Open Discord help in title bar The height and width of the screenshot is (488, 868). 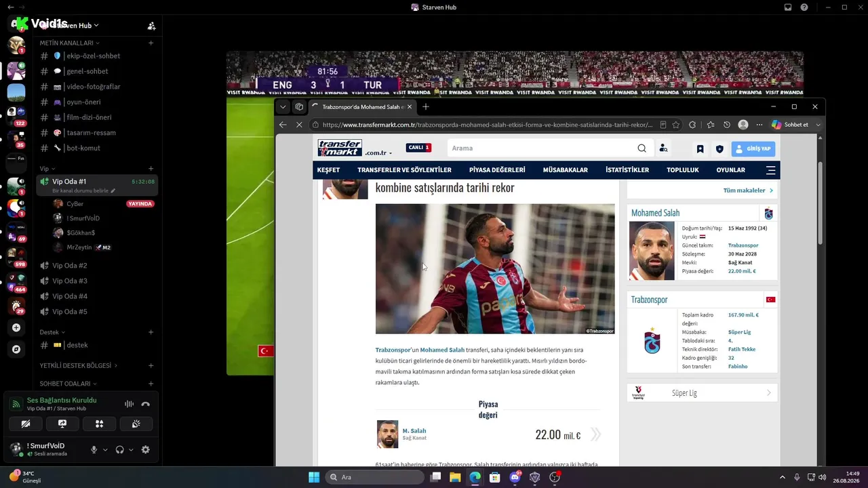(804, 7)
